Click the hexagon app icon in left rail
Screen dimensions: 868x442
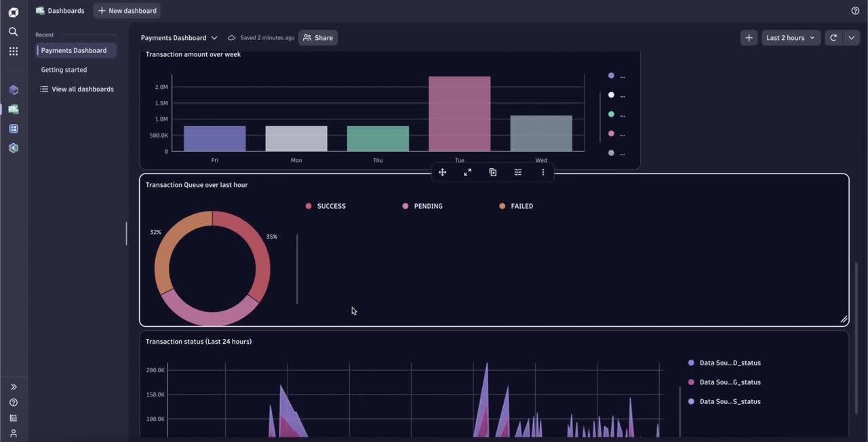click(13, 148)
